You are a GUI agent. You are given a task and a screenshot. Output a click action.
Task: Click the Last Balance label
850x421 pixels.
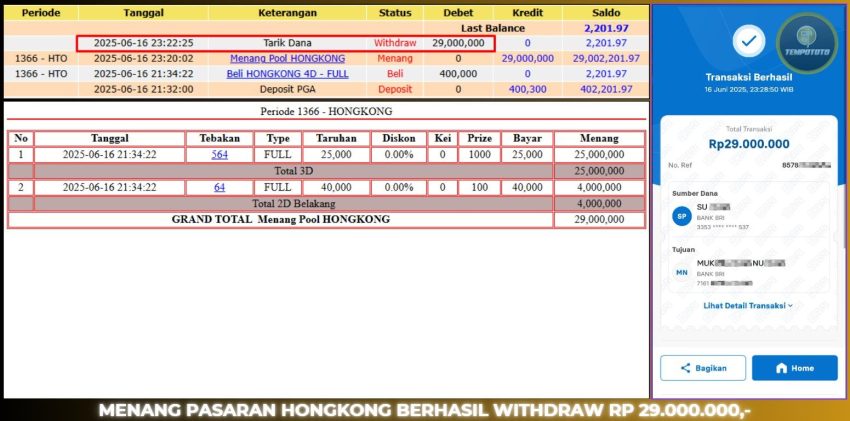493,28
